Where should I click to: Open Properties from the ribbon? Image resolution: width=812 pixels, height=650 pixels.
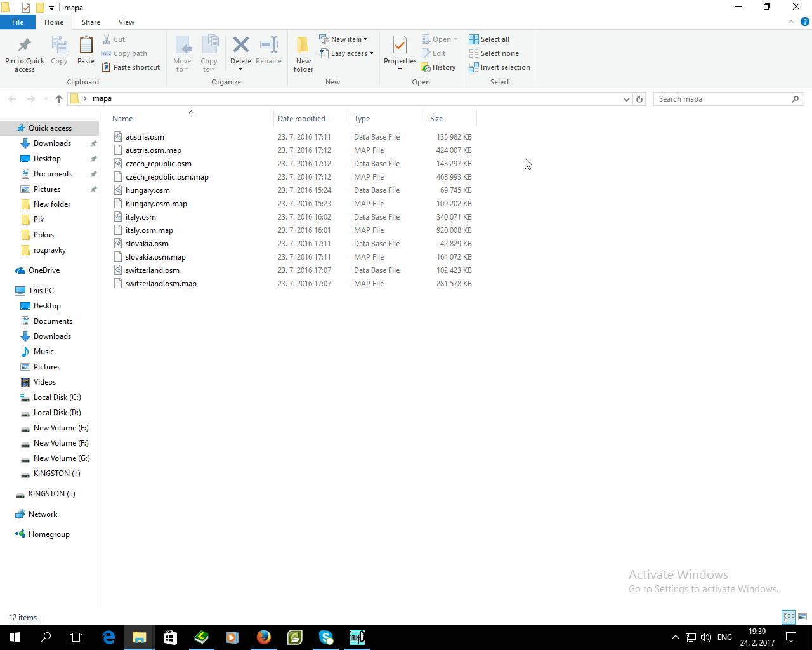coord(400,44)
